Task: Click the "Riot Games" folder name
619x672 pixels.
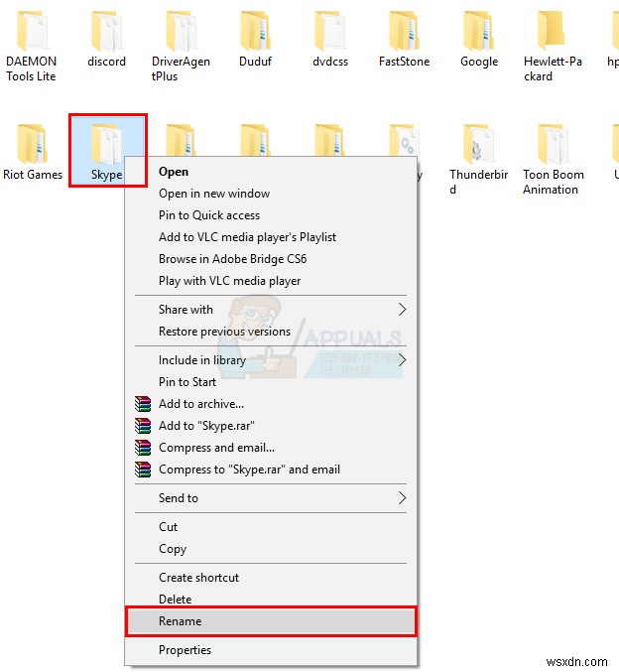Action: click(33, 175)
